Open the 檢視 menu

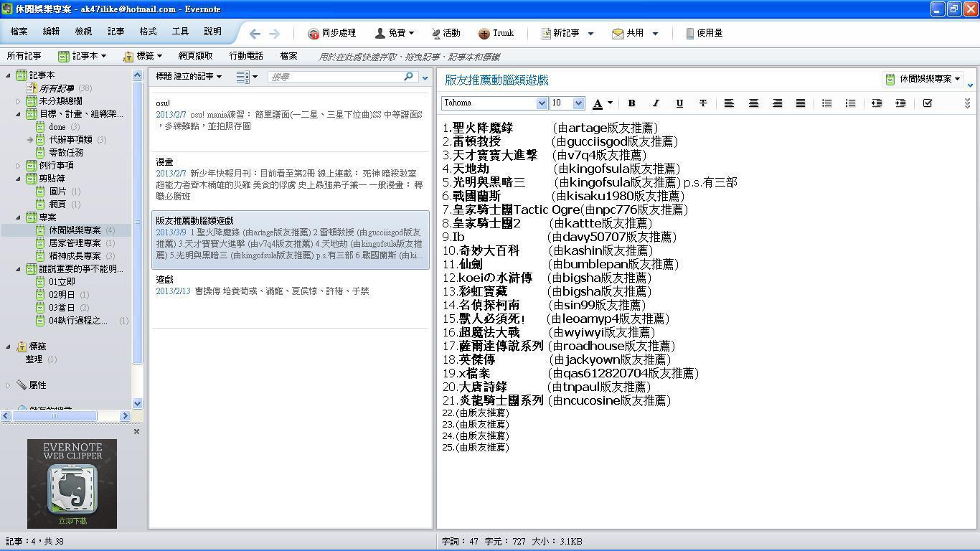pyautogui.click(x=84, y=32)
